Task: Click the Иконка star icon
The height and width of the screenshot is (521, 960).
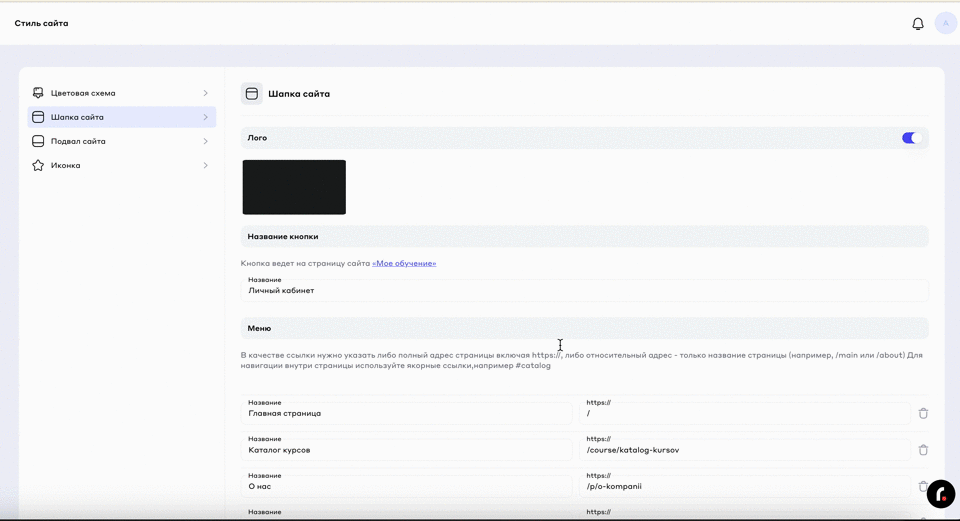Action: [x=38, y=165]
